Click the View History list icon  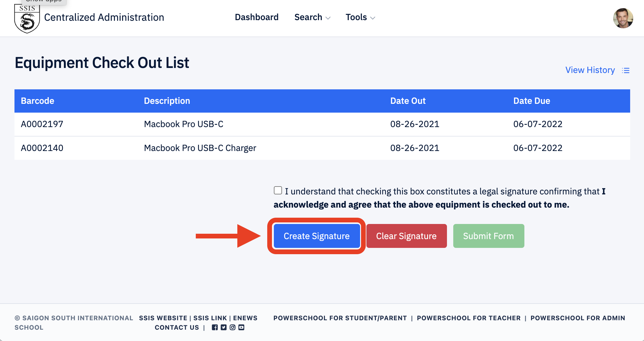coord(625,70)
